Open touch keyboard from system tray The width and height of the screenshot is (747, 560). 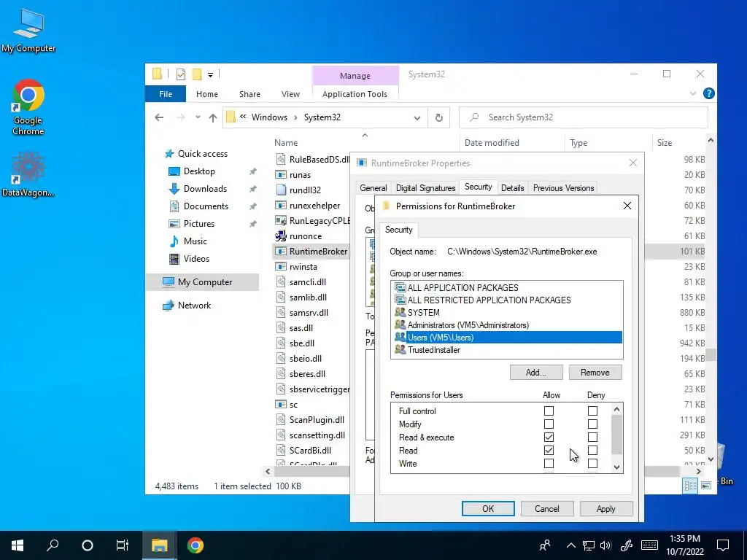pos(649,545)
